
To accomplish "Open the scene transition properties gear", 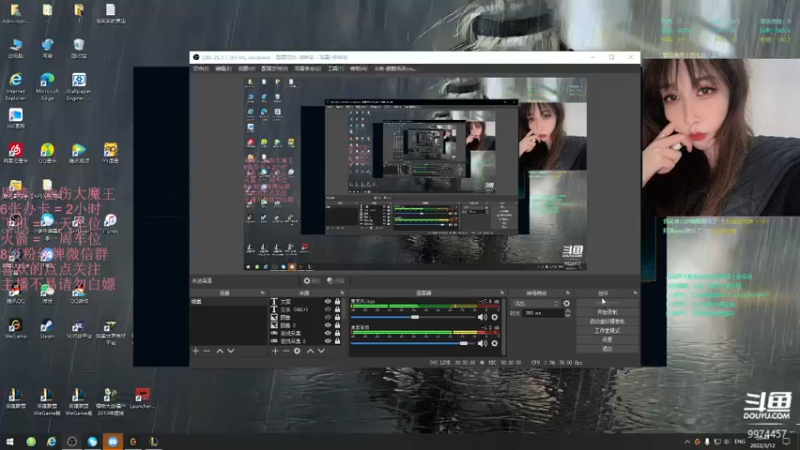I will click(566, 303).
